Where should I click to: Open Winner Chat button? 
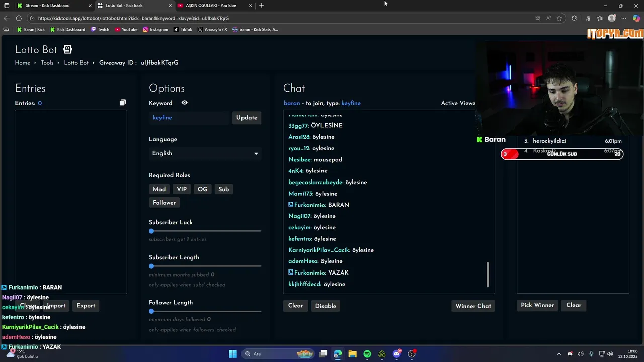pos(473,306)
